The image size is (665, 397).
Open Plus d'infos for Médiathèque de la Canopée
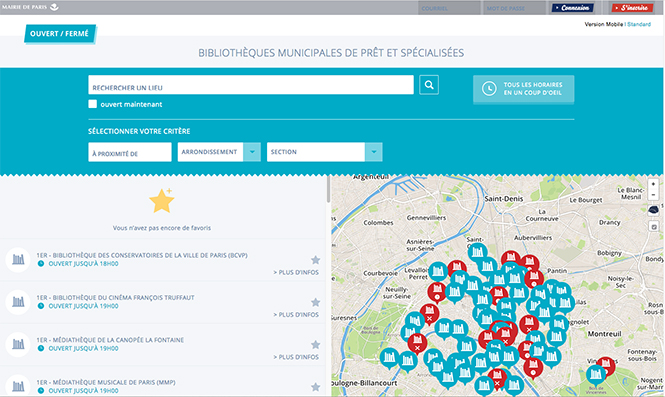pyautogui.click(x=296, y=357)
